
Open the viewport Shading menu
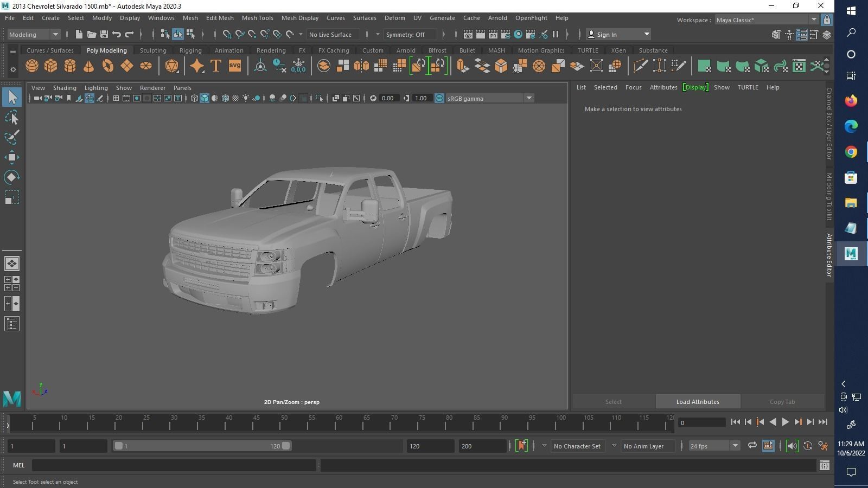coord(65,87)
